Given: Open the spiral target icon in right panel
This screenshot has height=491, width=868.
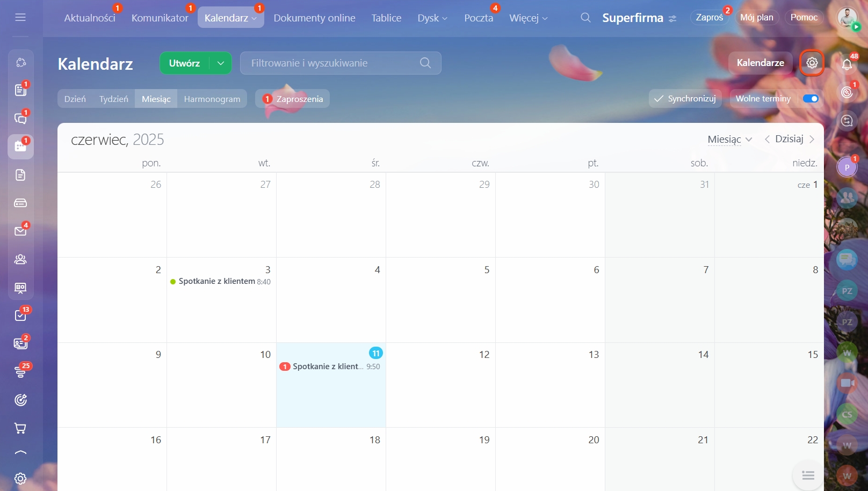Looking at the screenshot, I should (x=847, y=92).
